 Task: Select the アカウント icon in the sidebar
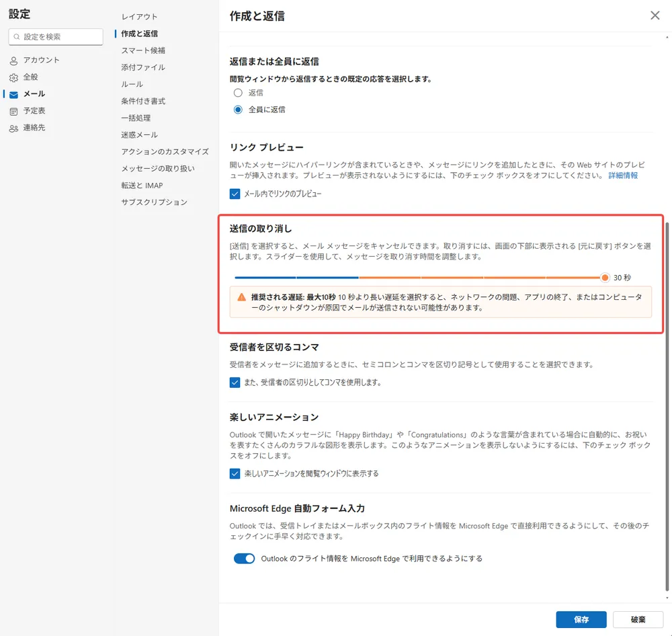click(x=12, y=60)
